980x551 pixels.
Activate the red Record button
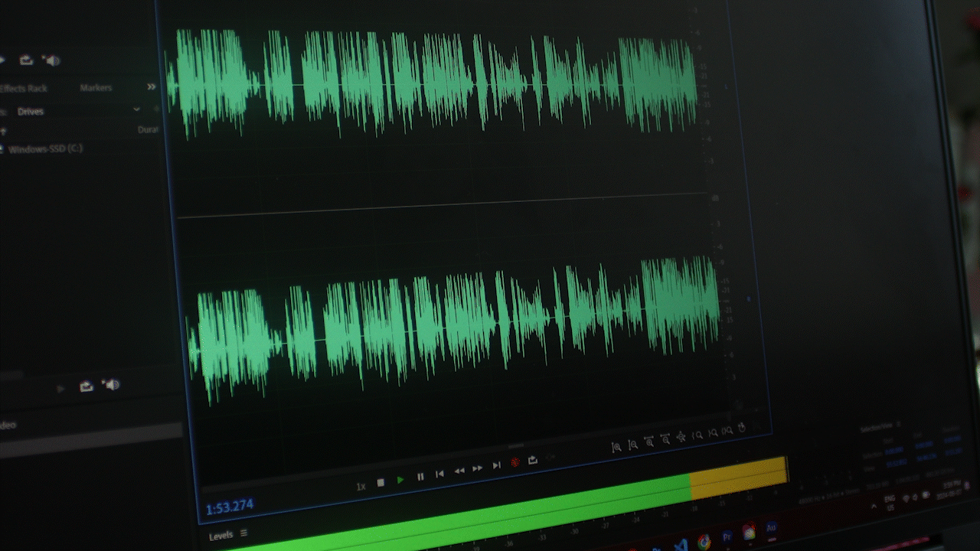pos(516,461)
